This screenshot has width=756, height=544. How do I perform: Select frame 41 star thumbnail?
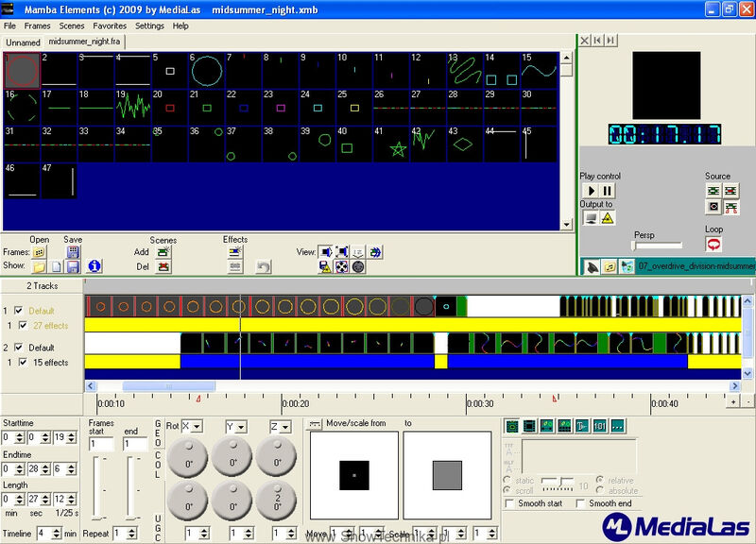coord(391,144)
